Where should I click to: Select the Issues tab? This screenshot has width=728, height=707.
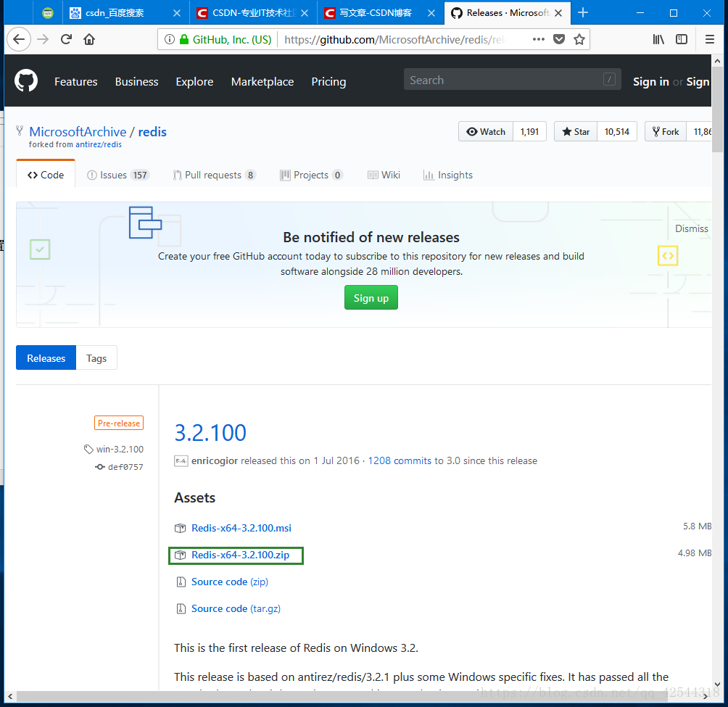118,175
